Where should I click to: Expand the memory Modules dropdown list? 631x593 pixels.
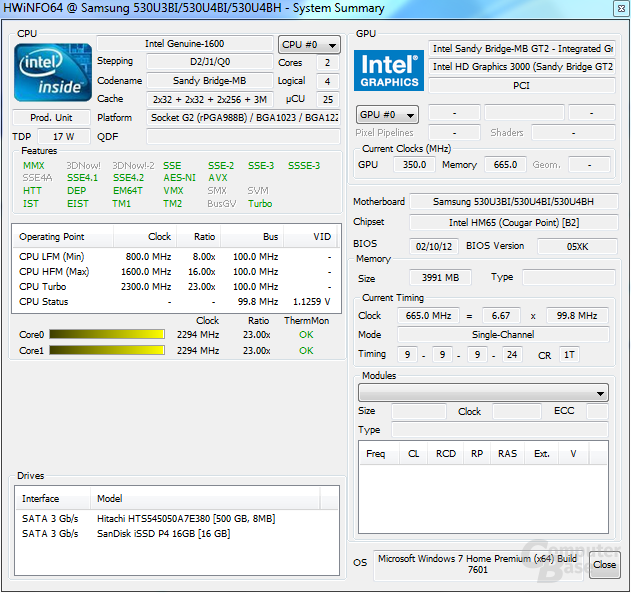[x=483, y=393]
